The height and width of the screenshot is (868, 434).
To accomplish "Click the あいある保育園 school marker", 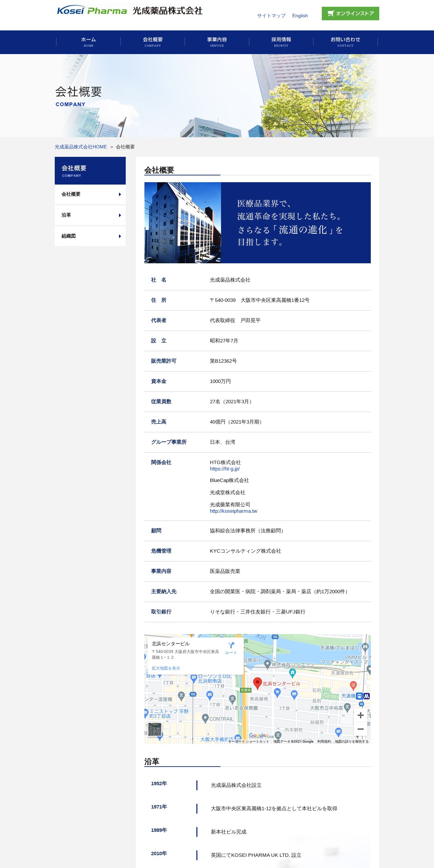I will (232, 699).
